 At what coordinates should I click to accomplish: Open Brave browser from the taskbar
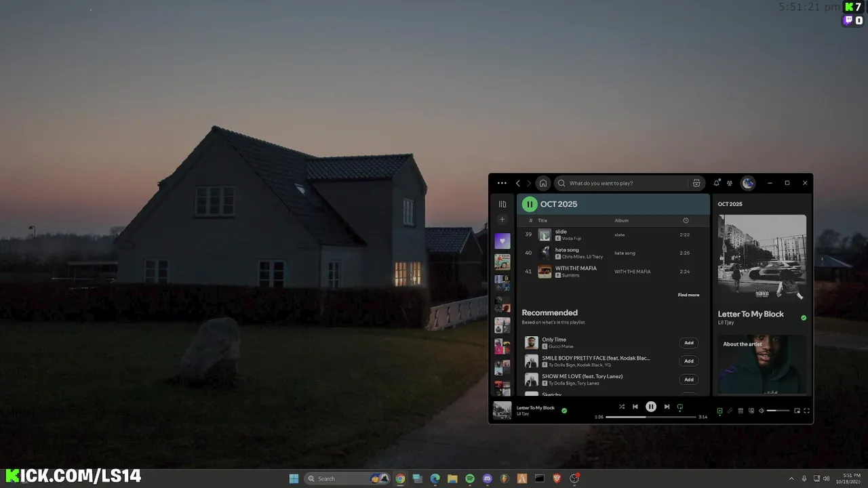[557, 479]
